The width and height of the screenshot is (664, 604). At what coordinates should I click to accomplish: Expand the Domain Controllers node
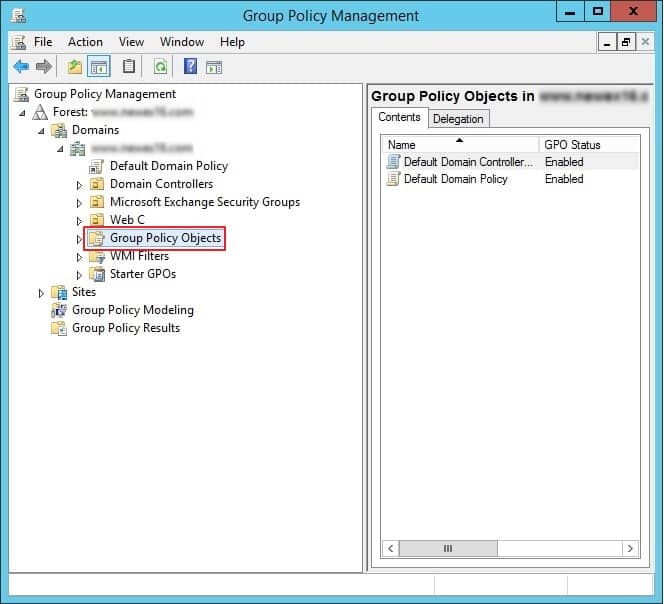click(80, 185)
